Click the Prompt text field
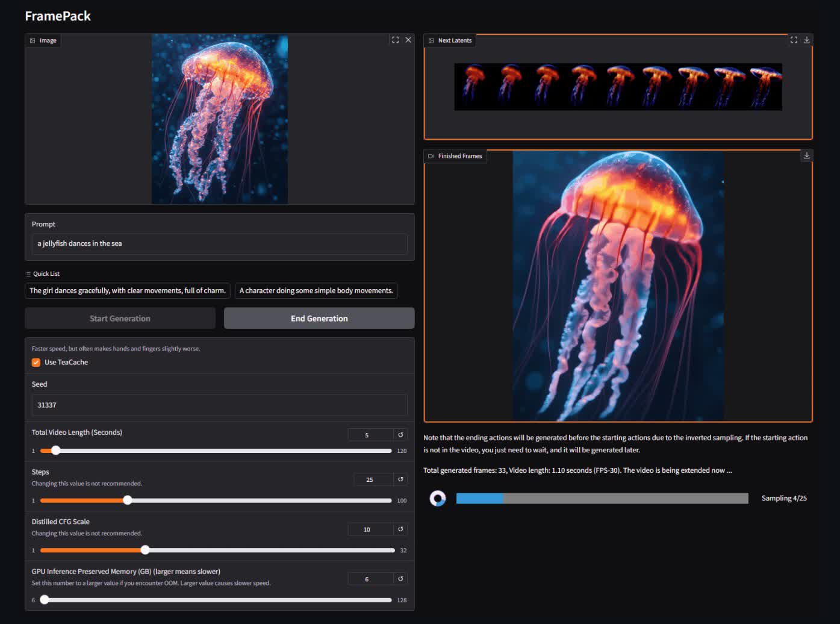The image size is (840, 624). pyautogui.click(x=219, y=244)
